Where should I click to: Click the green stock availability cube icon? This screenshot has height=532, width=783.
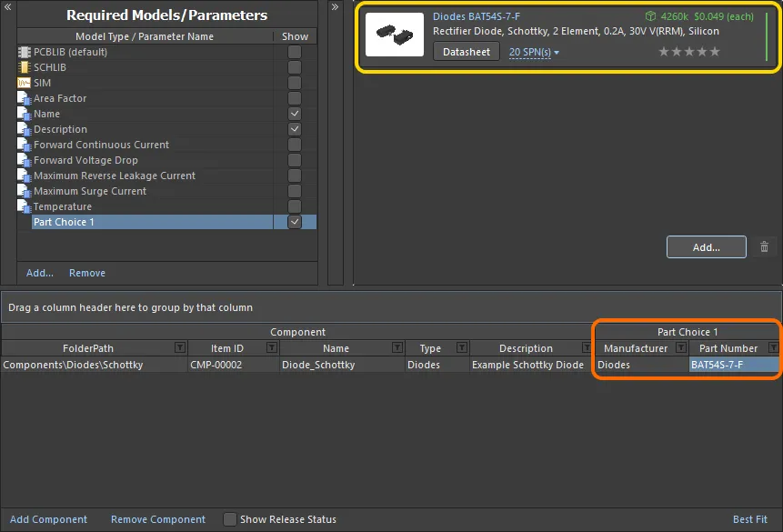click(x=650, y=16)
